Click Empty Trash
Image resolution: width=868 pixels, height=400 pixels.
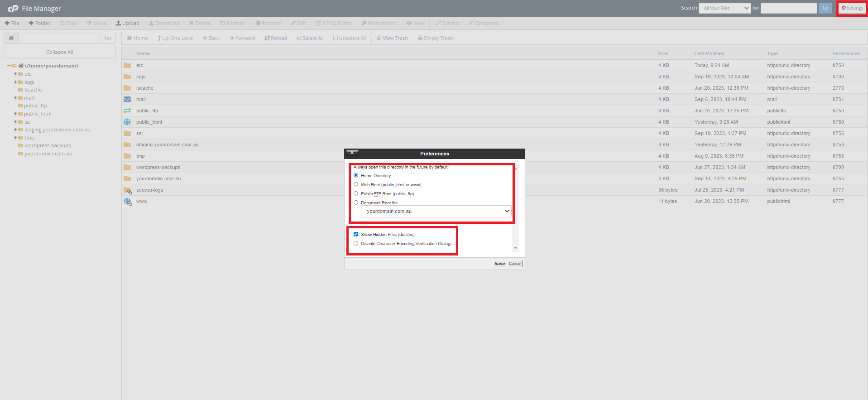click(x=436, y=38)
